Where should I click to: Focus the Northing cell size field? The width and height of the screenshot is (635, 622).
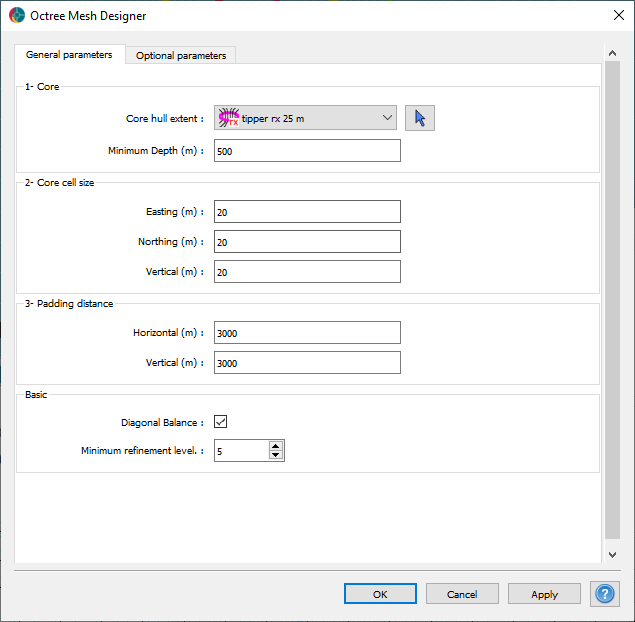307,241
